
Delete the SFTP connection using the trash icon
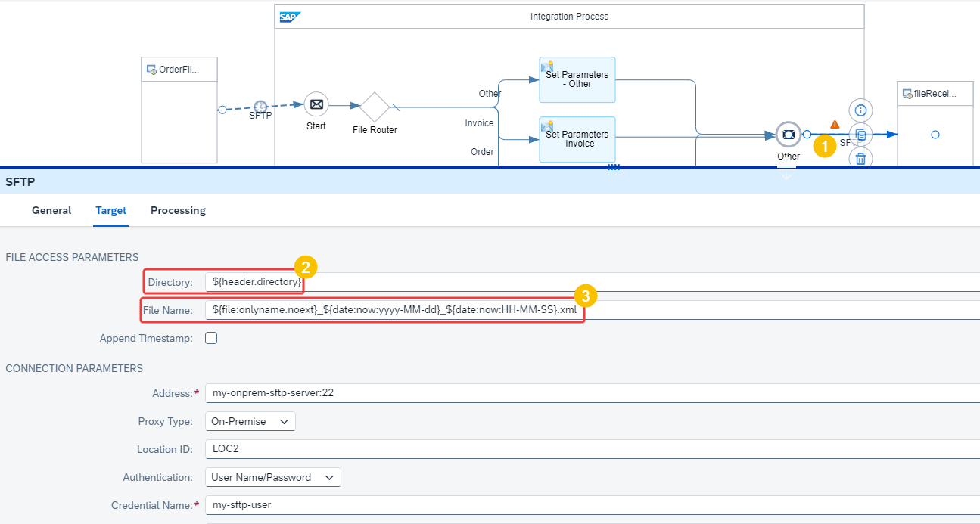pyautogui.click(x=860, y=158)
